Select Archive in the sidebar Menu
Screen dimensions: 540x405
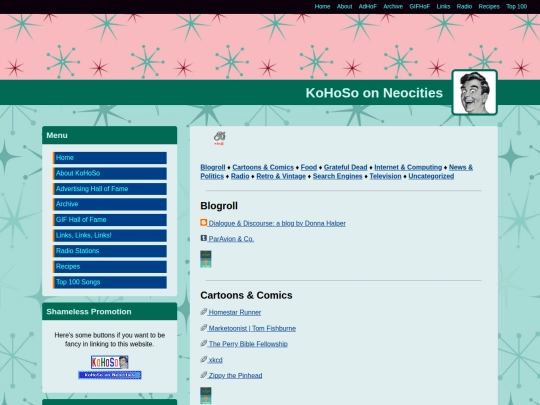pos(110,204)
